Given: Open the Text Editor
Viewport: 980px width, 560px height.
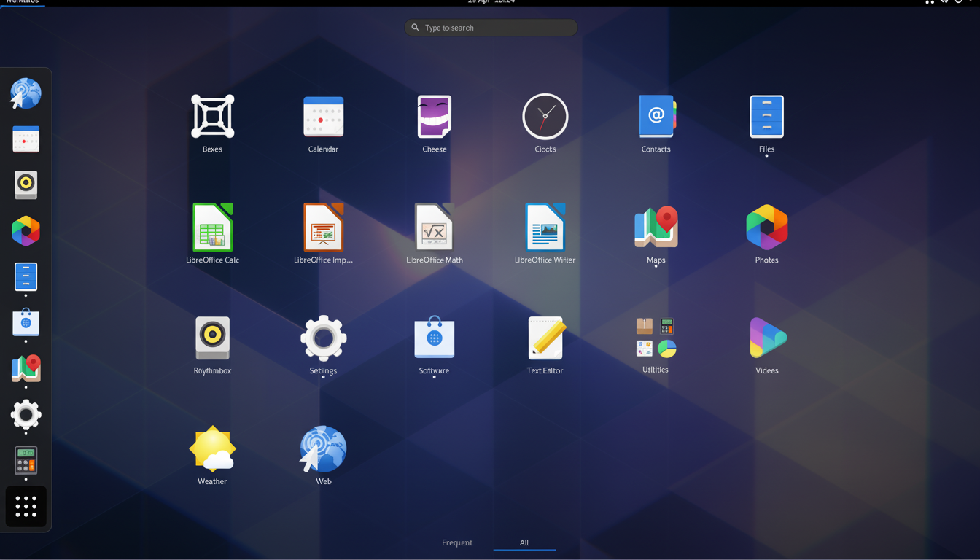Looking at the screenshot, I should 545,337.
